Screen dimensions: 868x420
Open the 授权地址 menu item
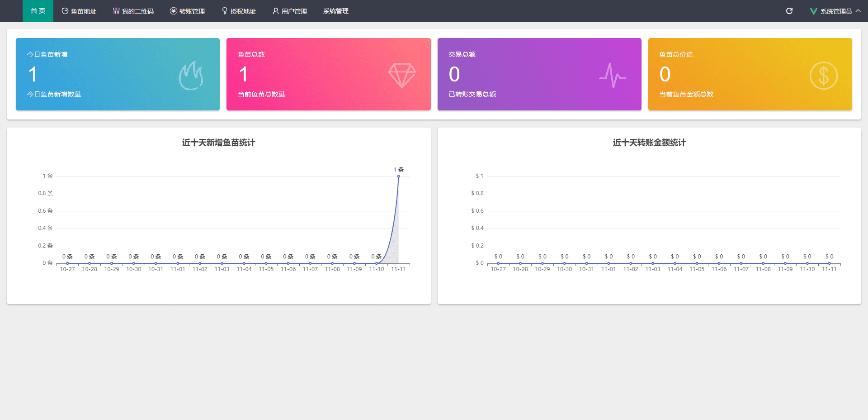pos(239,11)
